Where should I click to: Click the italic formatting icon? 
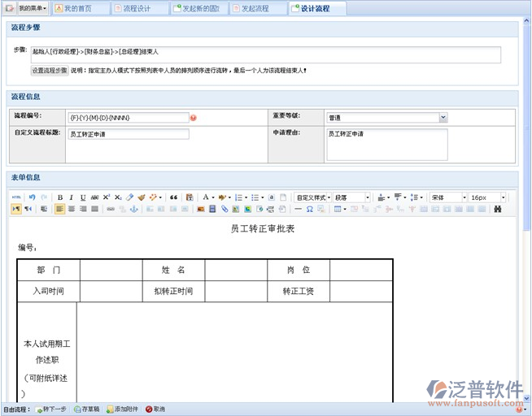(x=72, y=197)
